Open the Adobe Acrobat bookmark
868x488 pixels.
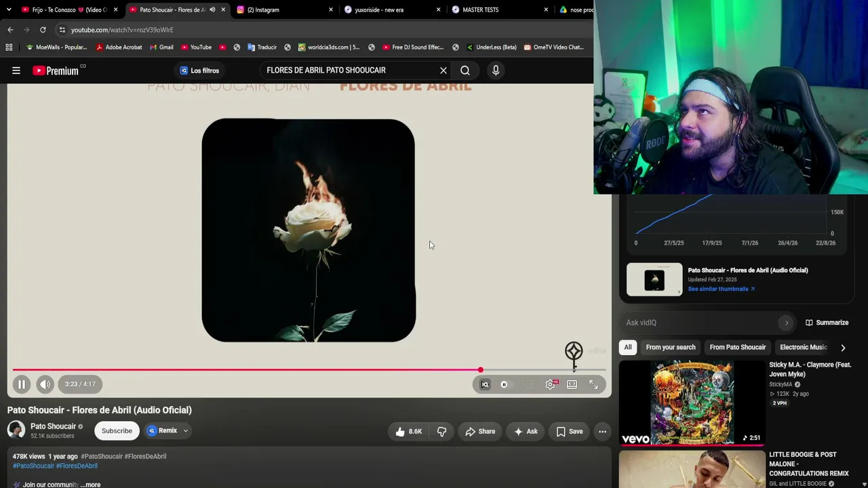[x=119, y=47]
